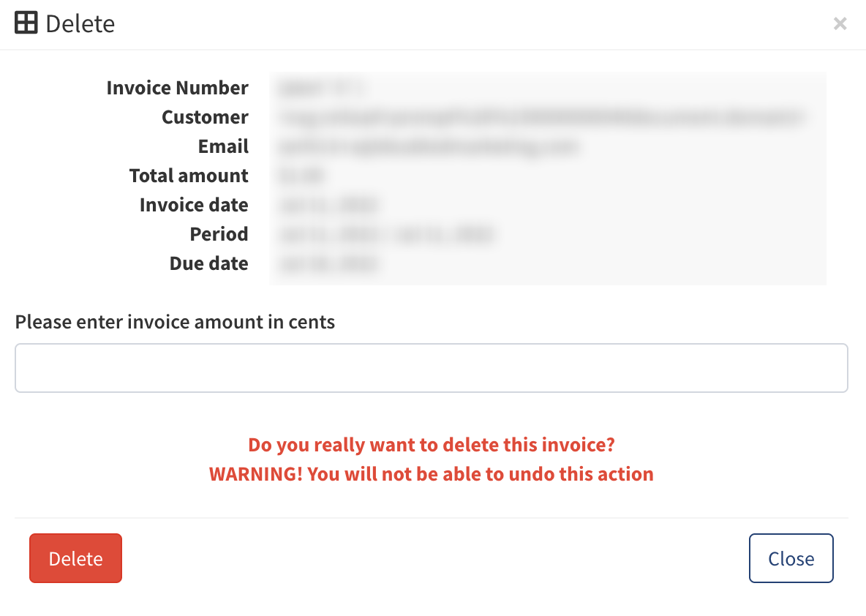Click the red WARNING undo message
This screenshot has width=866, height=616.
432,474
